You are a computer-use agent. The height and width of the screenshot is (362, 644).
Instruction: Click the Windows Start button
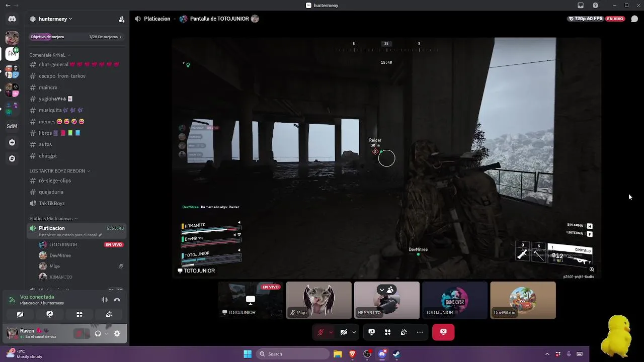(x=247, y=354)
